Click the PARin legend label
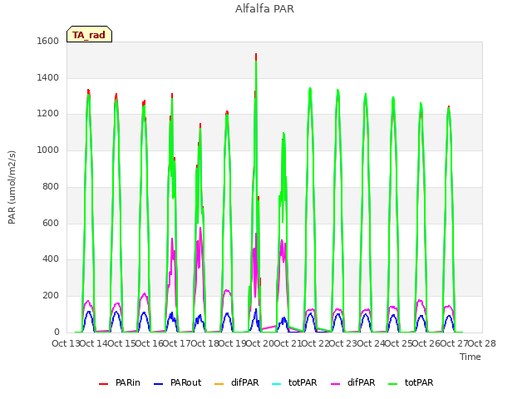This screenshot has width=532, height=399. [128, 382]
